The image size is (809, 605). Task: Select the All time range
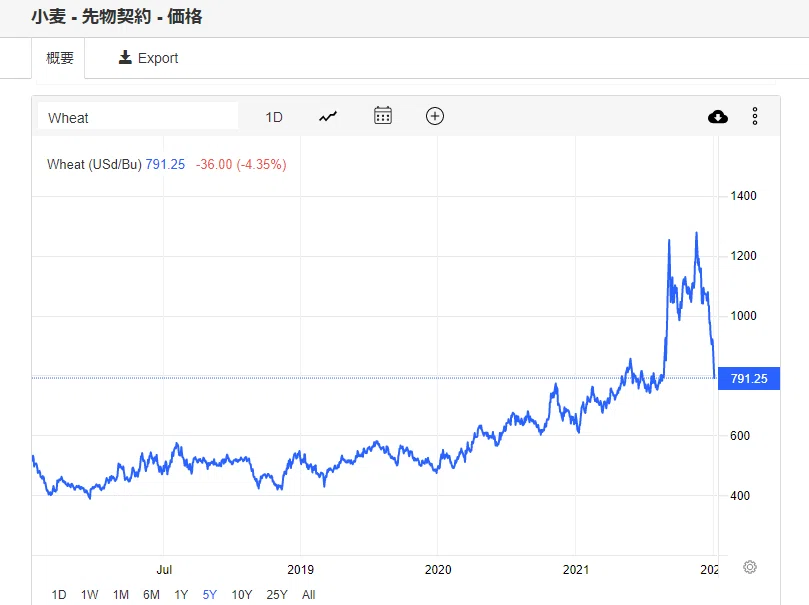(309, 595)
